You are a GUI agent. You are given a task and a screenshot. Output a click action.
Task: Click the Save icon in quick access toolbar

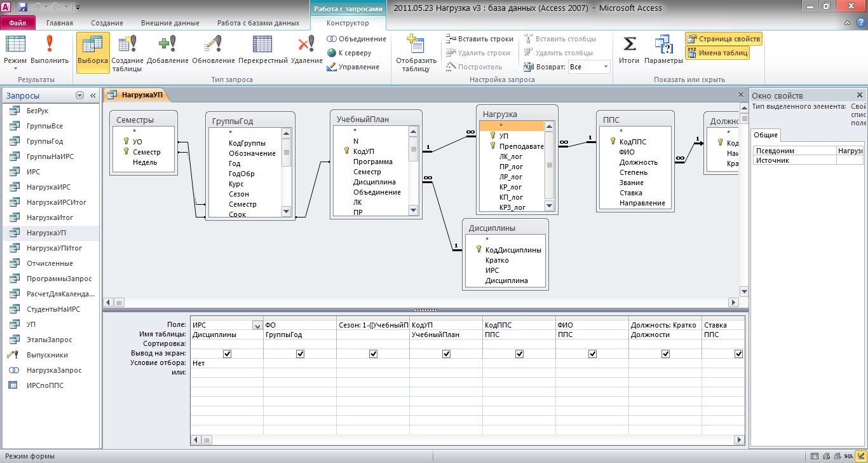pos(23,8)
